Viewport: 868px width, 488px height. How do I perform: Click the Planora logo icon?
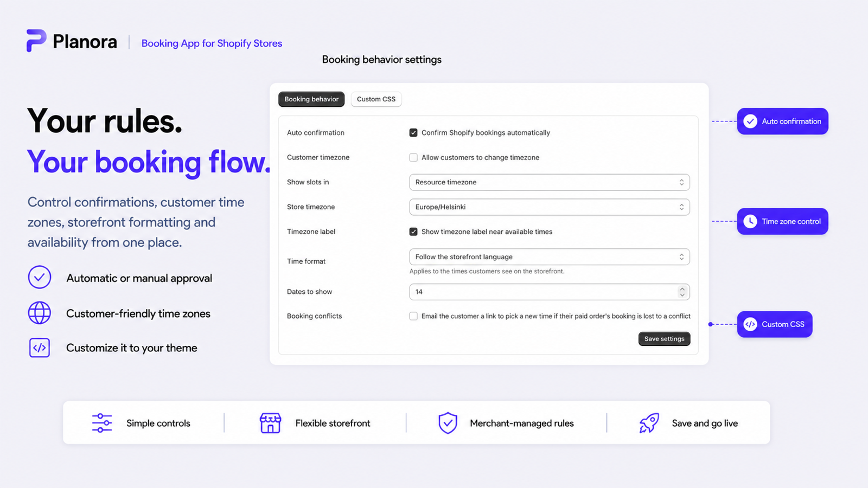click(x=36, y=41)
